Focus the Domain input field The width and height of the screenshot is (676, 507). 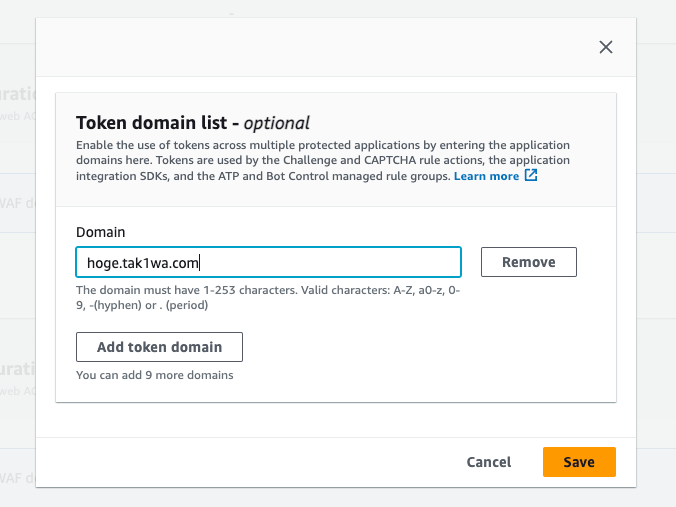(x=269, y=262)
